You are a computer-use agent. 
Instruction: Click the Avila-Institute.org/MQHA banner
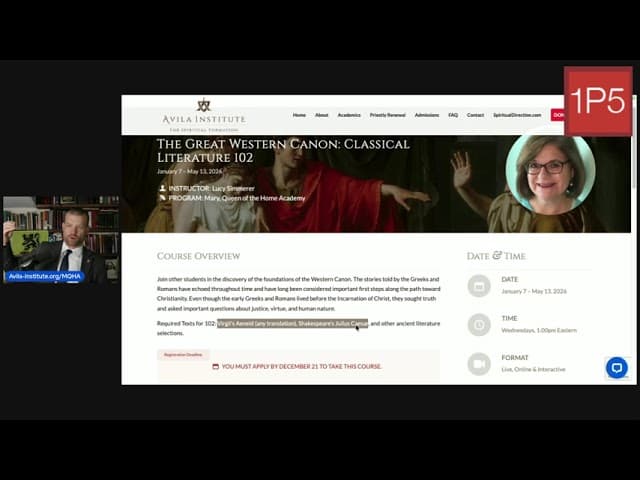click(44, 275)
